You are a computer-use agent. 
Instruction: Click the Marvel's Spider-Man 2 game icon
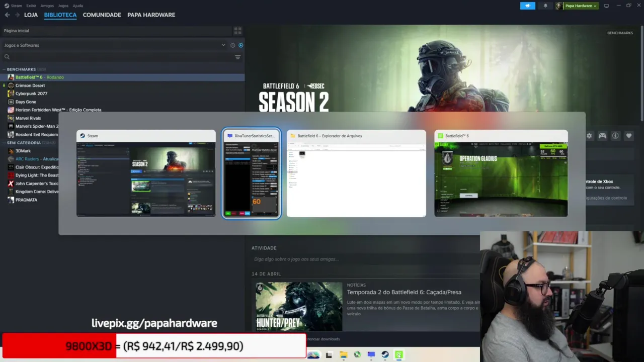11,126
